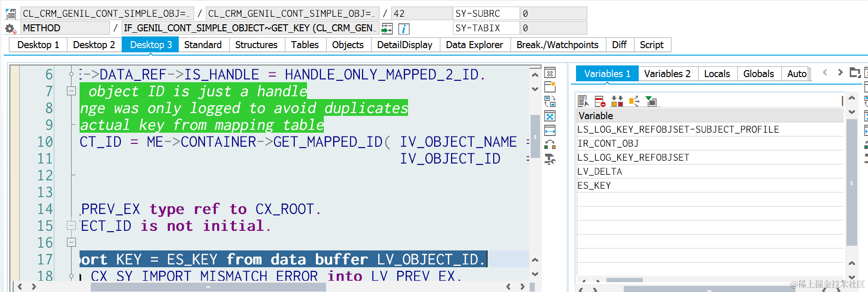Collapse the code block at line 7
Image resolution: width=868 pixels, height=292 pixels.
pos(71,91)
